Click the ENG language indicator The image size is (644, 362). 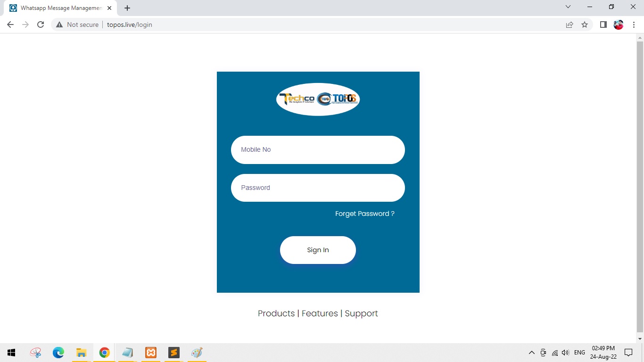(580, 353)
